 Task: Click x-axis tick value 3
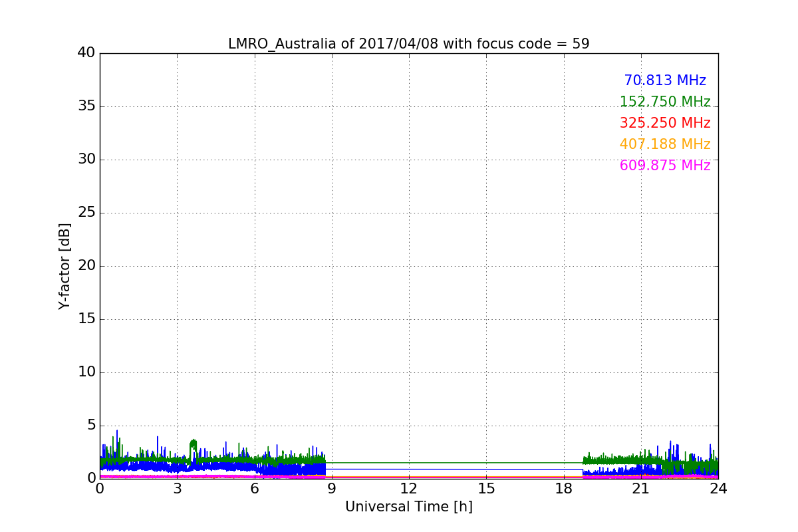tap(177, 488)
